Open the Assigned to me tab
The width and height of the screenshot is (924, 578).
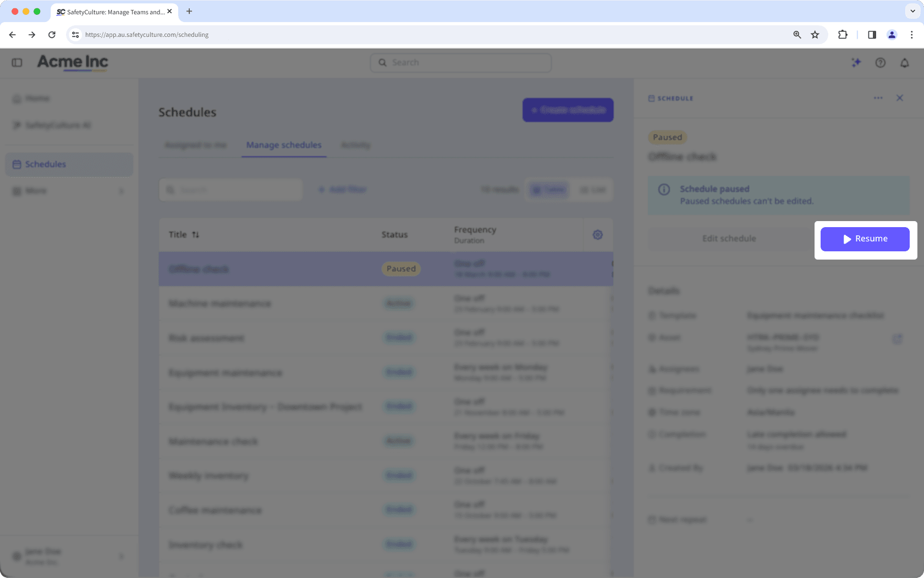coord(195,145)
